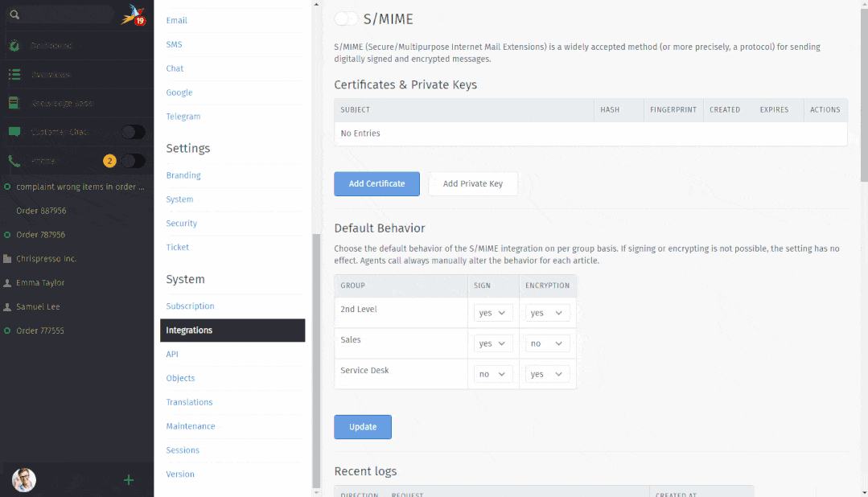Click the user icon beside Emma Taylor
This screenshot has height=497, width=868.
coord(7,283)
